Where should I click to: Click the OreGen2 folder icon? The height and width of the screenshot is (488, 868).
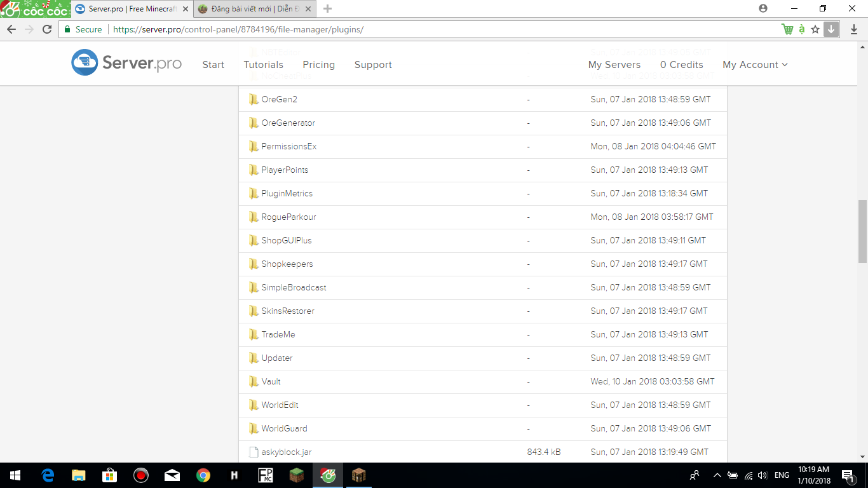click(x=254, y=99)
